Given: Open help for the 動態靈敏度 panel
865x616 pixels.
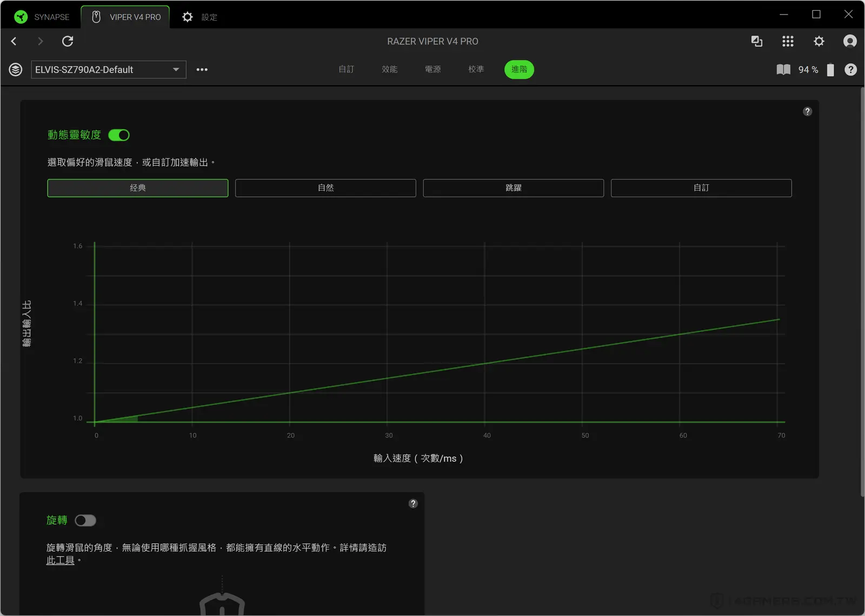Looking at the screenshot, I should 807,111.
